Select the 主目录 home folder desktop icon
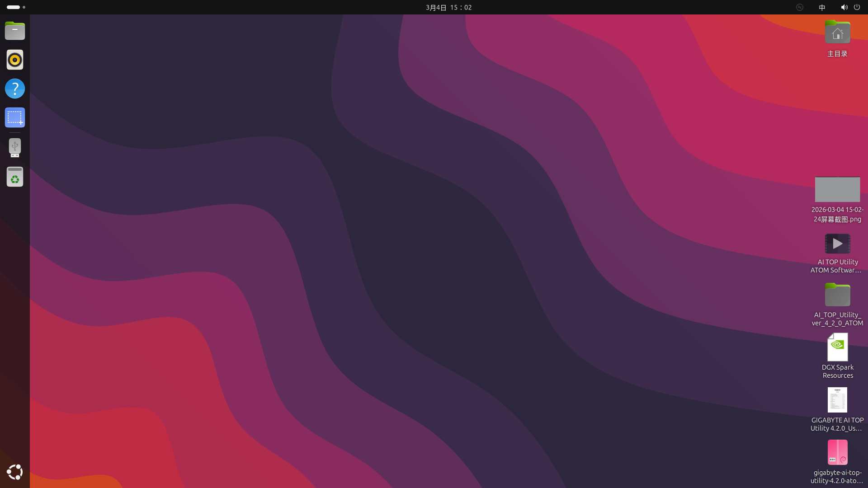 837,33
